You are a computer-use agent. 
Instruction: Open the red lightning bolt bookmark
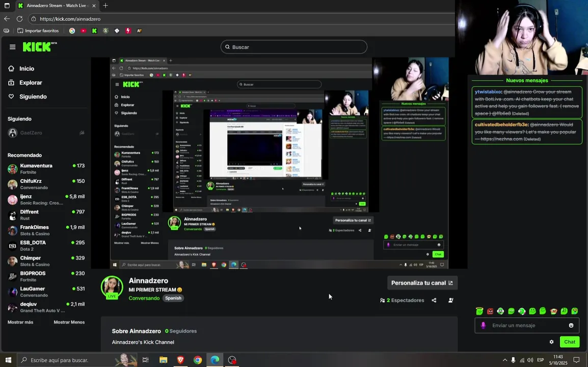click(128, 31)
